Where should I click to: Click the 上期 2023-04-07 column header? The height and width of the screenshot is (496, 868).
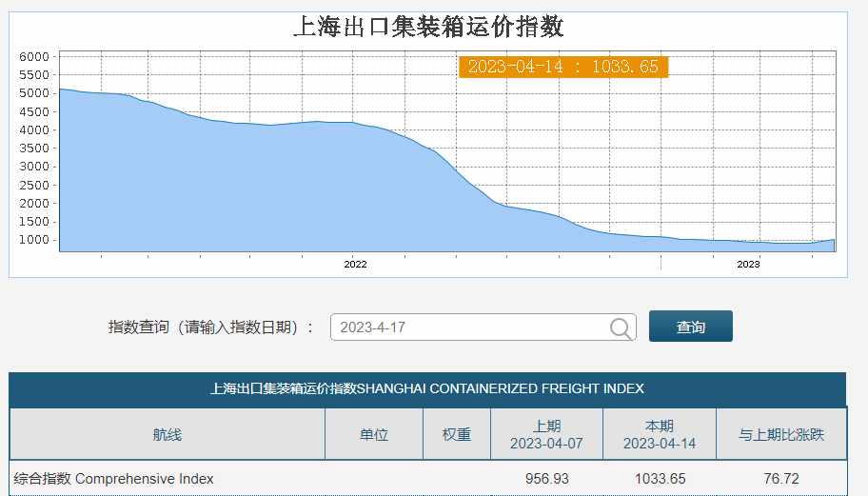pyautogui.click(x=546, y=434)
